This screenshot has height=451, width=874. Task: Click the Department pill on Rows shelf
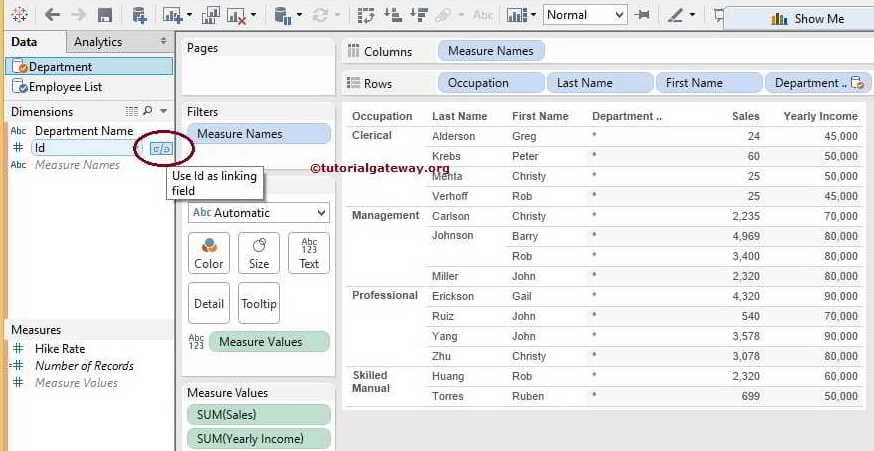[818, 83]
